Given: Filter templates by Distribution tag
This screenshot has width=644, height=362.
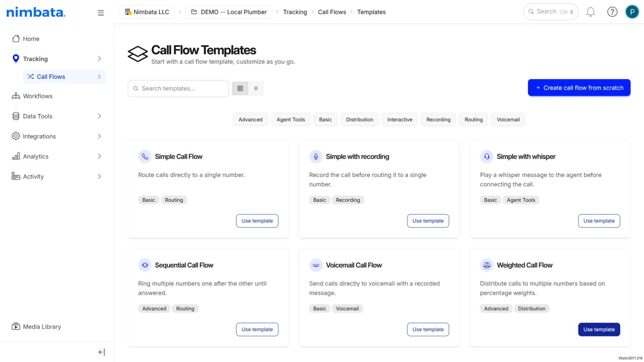Looking at the screenshot, I should pos(359,119).
